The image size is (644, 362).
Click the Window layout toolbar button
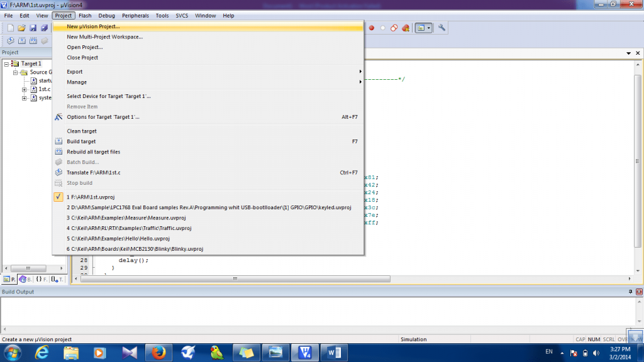click(421, 28)
